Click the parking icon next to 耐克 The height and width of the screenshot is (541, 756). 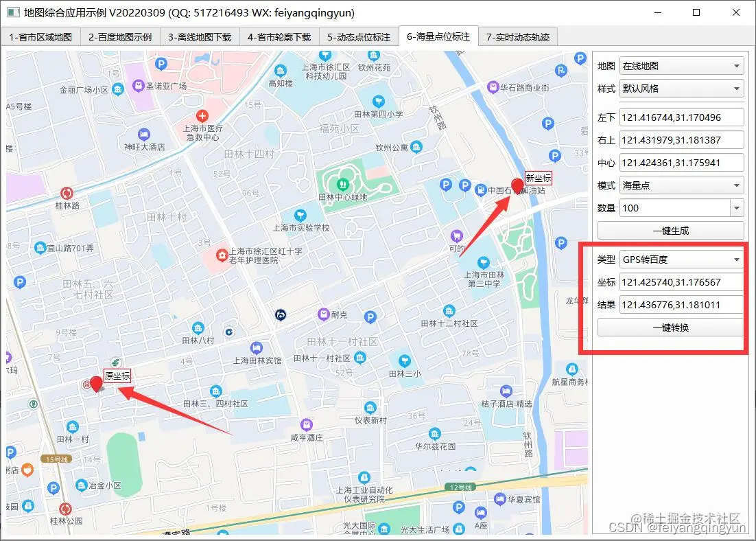click(370, 317)
